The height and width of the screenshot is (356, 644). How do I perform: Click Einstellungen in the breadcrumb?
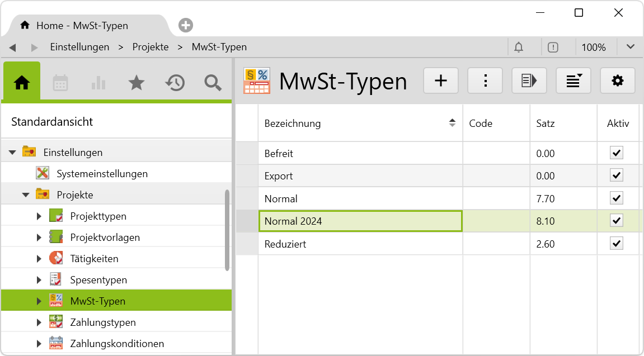click(79, 47)
